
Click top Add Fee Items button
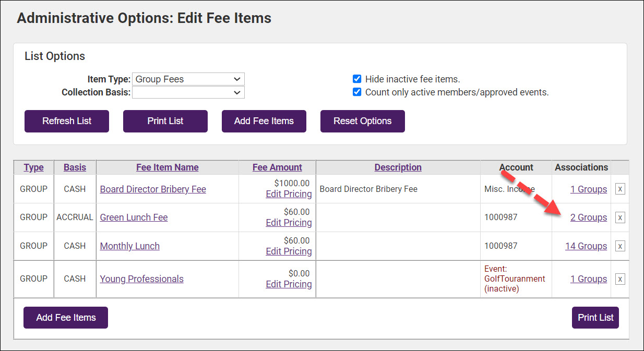click(x=264, y=121)
